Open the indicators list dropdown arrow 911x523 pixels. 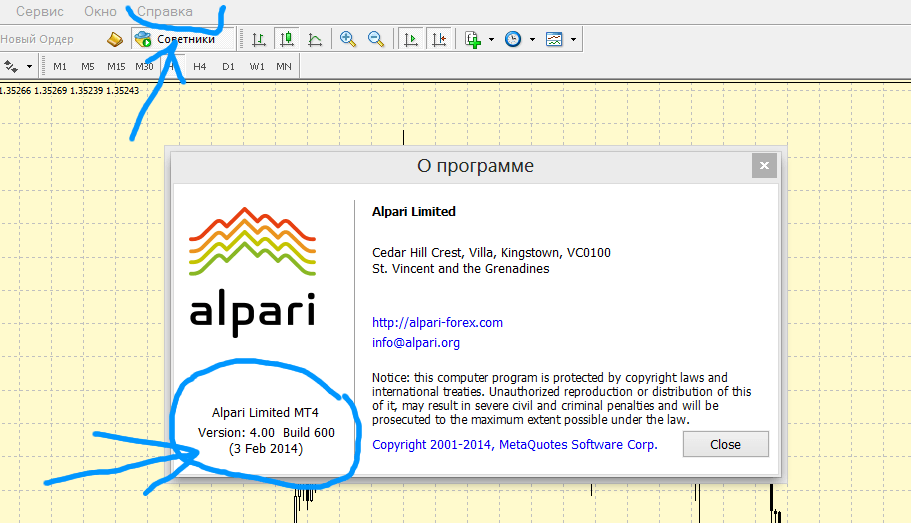(x=491, y=40)
